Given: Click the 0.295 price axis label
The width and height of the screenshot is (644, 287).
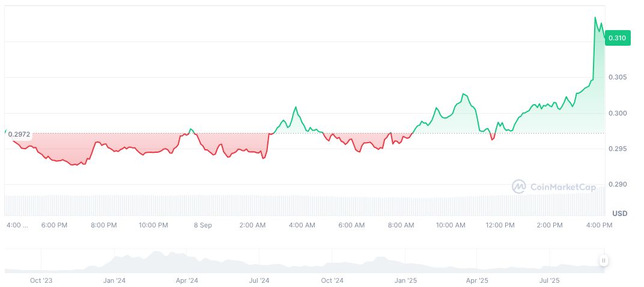Looking at the screenshot, I should pyautogui.click(x=617, y=149).
